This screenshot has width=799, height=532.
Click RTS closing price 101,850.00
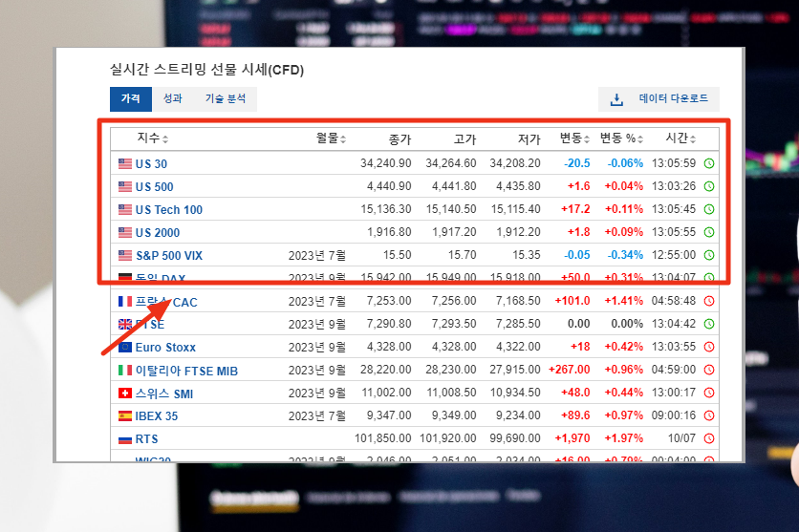click(x=382, y=438)
